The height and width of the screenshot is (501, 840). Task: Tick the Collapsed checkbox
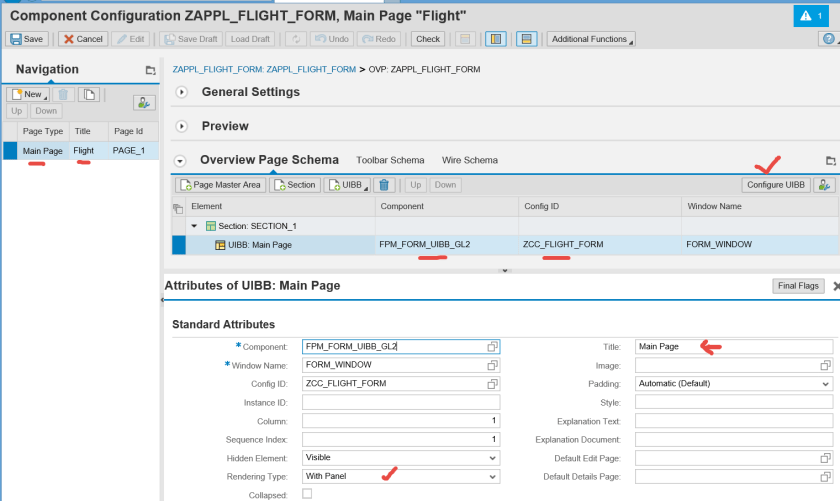[x=307, y=494]
